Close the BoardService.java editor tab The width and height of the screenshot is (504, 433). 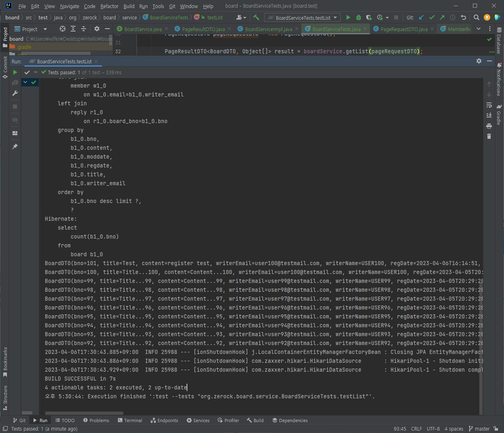pyautogui.click(x=166, y=29)
